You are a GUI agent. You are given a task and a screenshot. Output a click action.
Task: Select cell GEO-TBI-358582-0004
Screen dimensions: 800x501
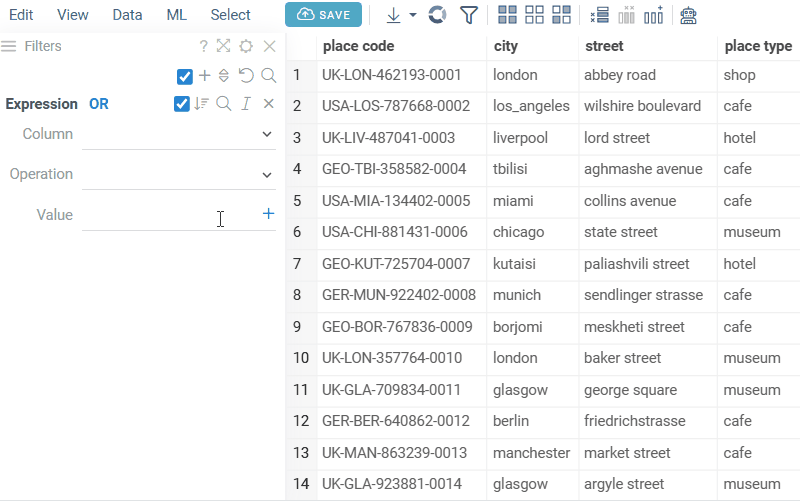point(402,169)
